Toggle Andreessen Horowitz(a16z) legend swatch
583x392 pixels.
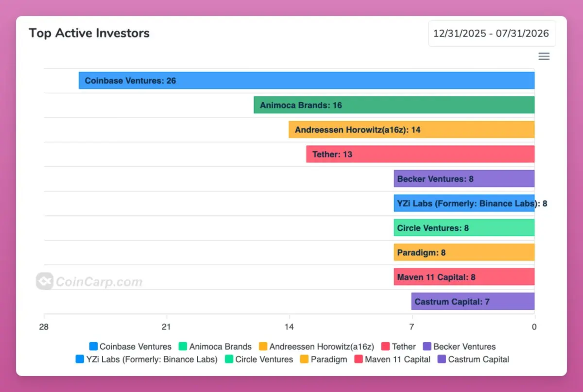pyautogui.click(x=263, y=346)
